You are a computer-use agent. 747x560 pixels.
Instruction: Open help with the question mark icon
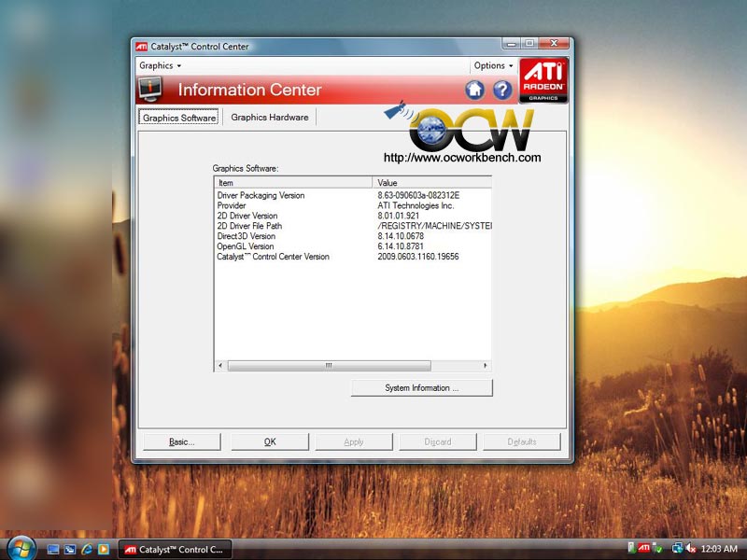point(502,90)
